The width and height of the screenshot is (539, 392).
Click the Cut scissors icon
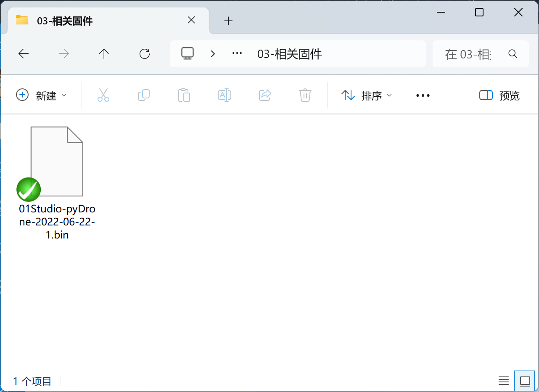coord(103,95)
